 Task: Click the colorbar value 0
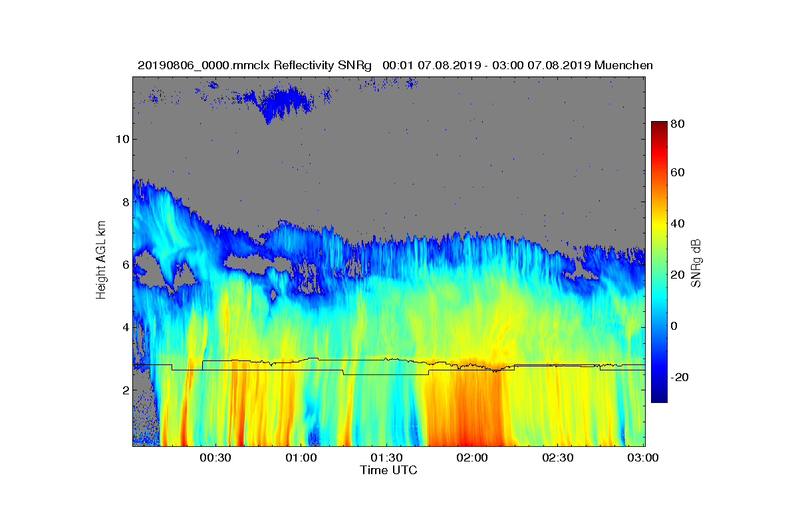[676, 326]
